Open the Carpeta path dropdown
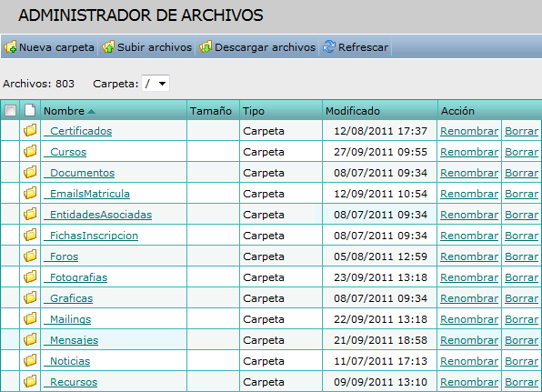This screenshot has height=392, width=542. click(x=156, y=84)
